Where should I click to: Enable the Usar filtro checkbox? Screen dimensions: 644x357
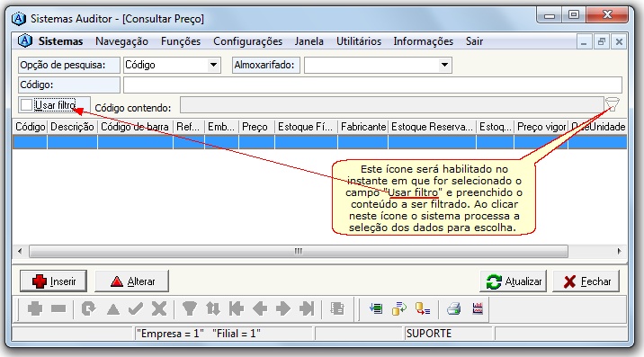click(26, 104)
